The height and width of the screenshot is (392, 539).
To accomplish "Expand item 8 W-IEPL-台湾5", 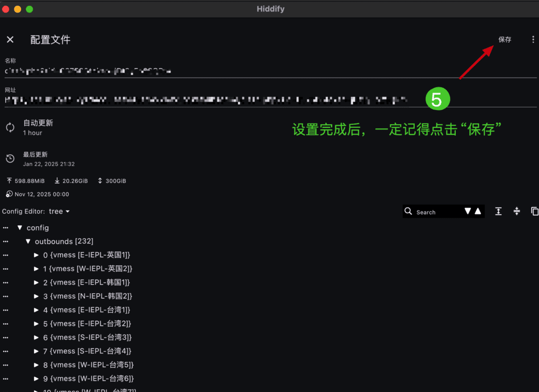I will 36,365.
